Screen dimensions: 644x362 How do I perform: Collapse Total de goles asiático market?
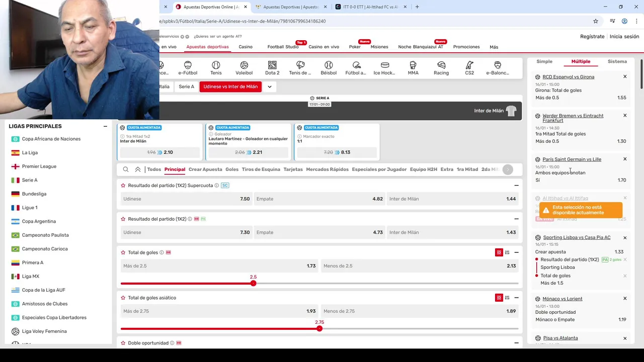pos(516,298)
